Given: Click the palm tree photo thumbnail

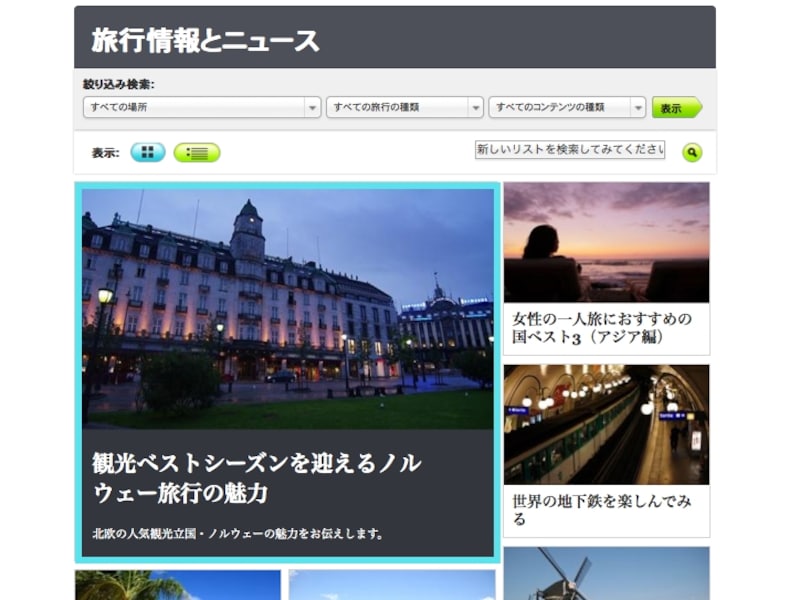Looking at the screenshot, I should (x=178, y=585).
